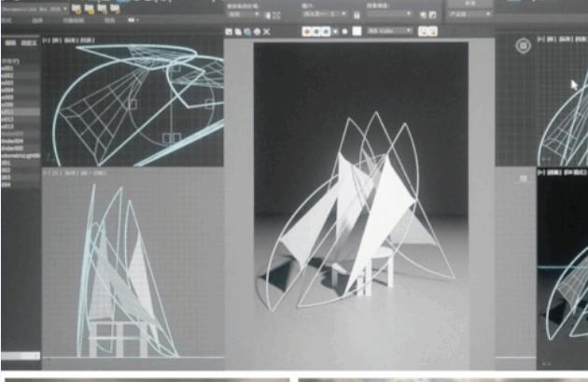Viewport: 588px width, 382px height.
Task: Select the Cylinder005 row in scene explorer
Action: point(21,149)
